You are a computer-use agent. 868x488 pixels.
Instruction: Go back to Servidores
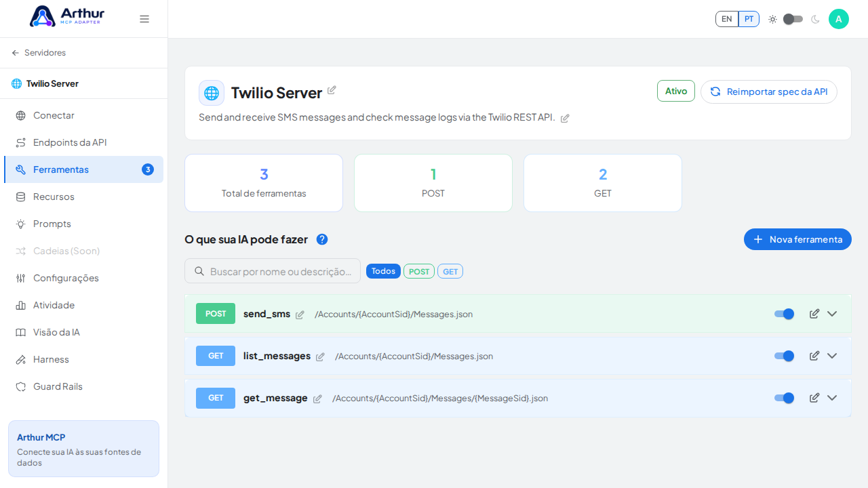39,53
